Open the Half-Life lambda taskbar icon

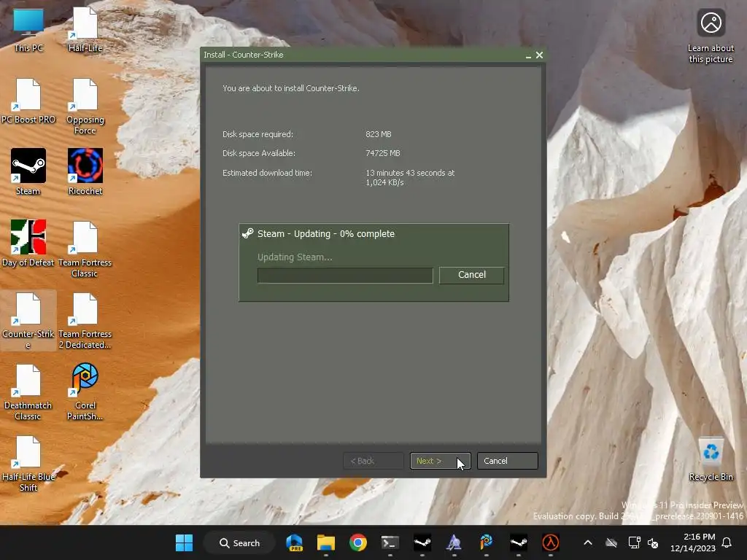[550, 542]
